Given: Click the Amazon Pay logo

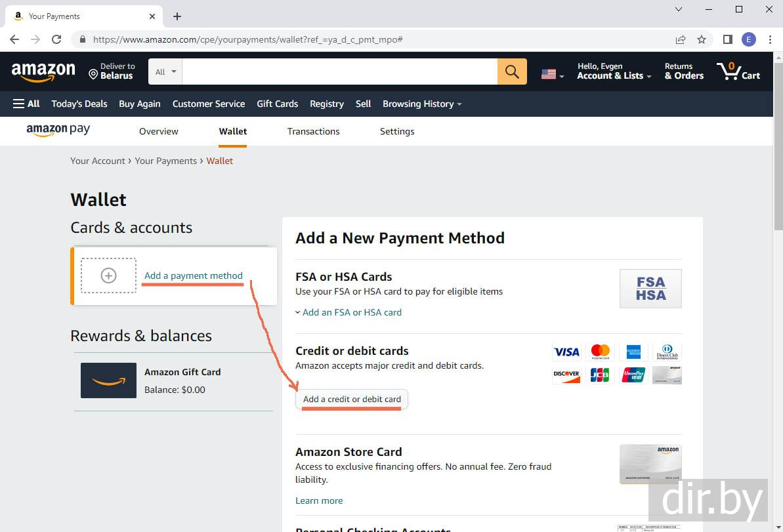Looking at the screenshot, I should pyautogui.click(x=58, y=131).
